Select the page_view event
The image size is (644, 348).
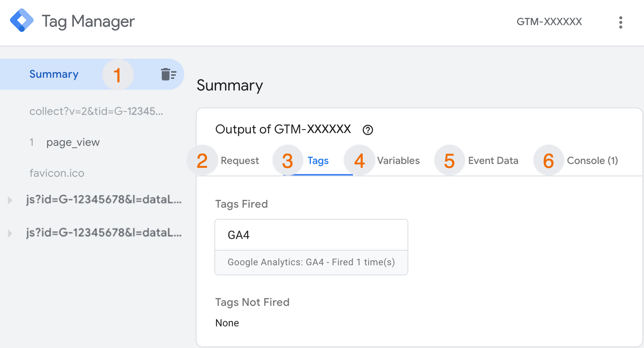coord(73,142)
